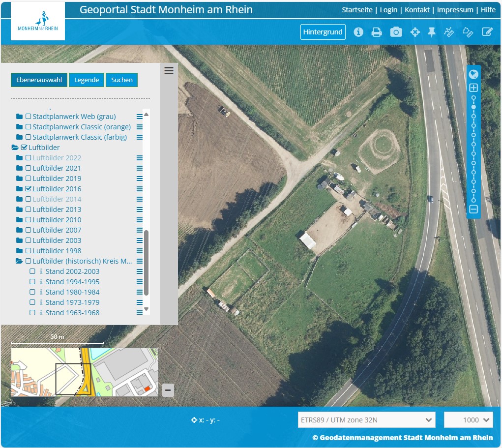
Task: Click the Monheim am Rhein logo
Action: [x=38, y=21]
